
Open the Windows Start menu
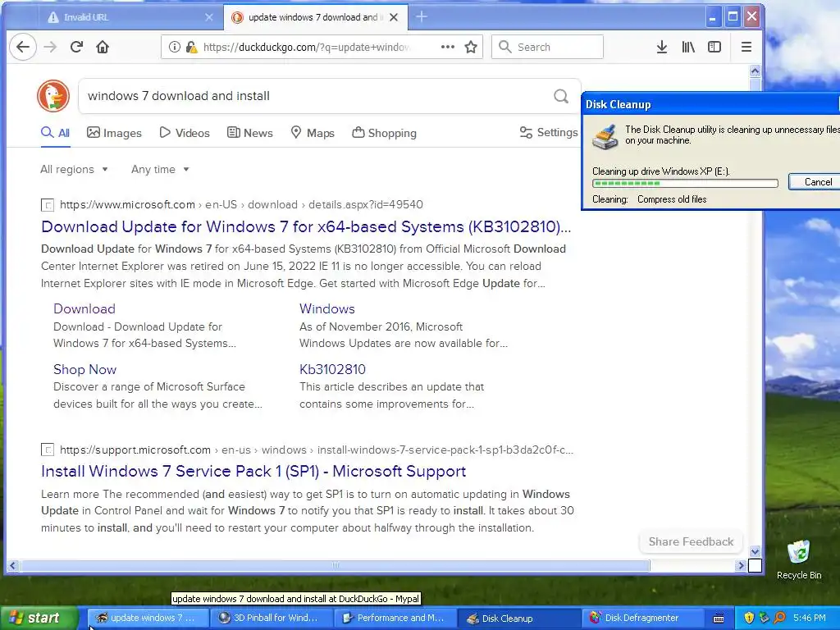(39, 618)
